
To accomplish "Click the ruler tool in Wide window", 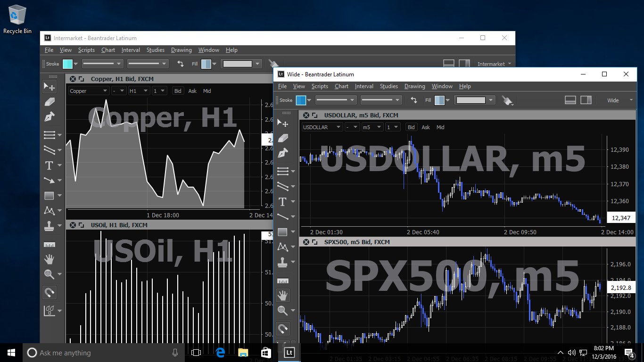I will [282, 281].
